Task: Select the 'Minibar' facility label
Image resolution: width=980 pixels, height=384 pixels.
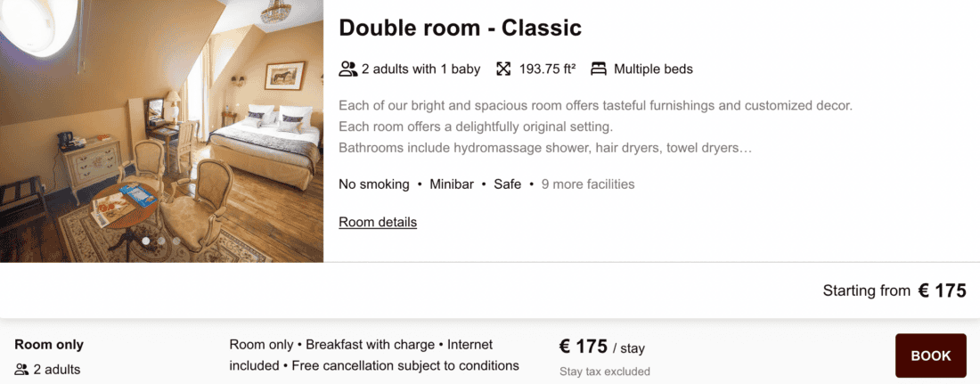Action: click(452, 184)
